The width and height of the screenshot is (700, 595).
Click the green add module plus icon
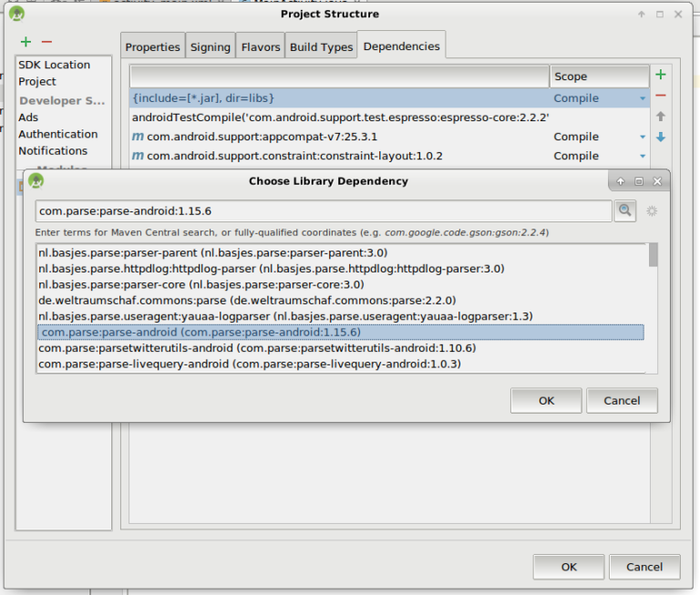26,42
